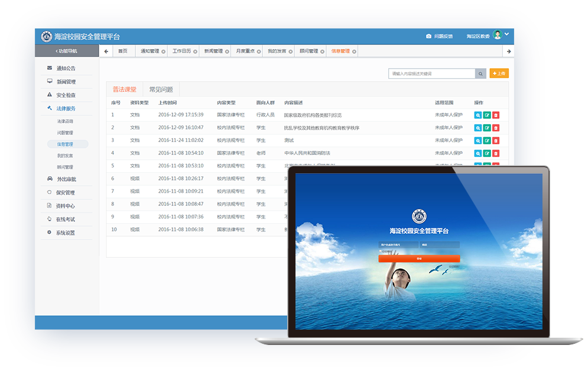Click the camera icon for 问题反馈
The image size is (588, 371).
(428, 37)
